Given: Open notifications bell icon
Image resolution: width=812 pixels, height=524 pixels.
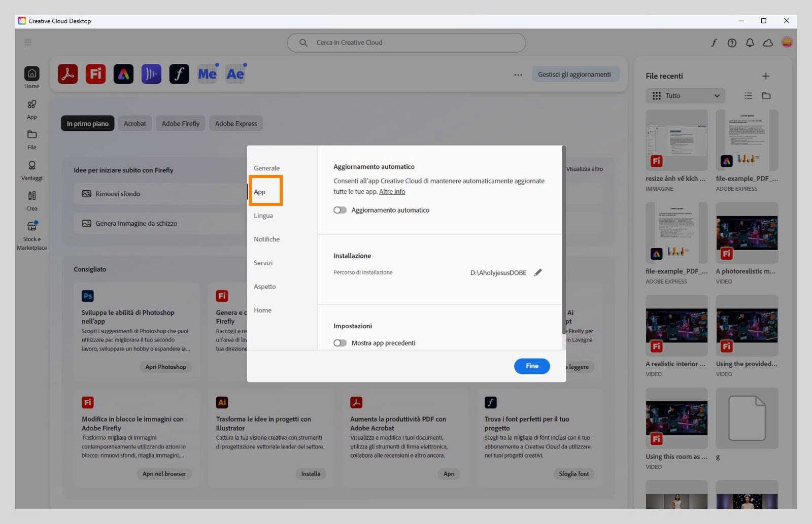Looking at the screenshot, I should coord(750,43).
